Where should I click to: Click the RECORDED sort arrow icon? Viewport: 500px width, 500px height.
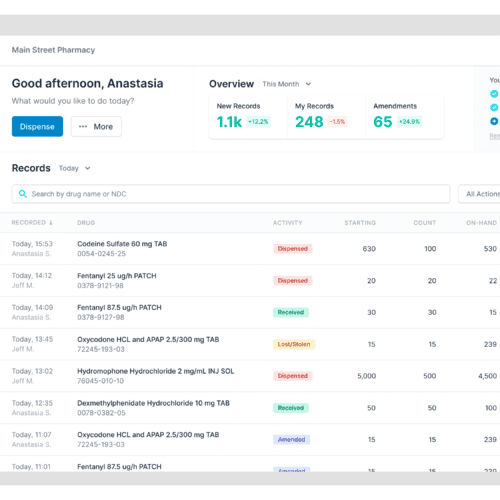(51, 223)
